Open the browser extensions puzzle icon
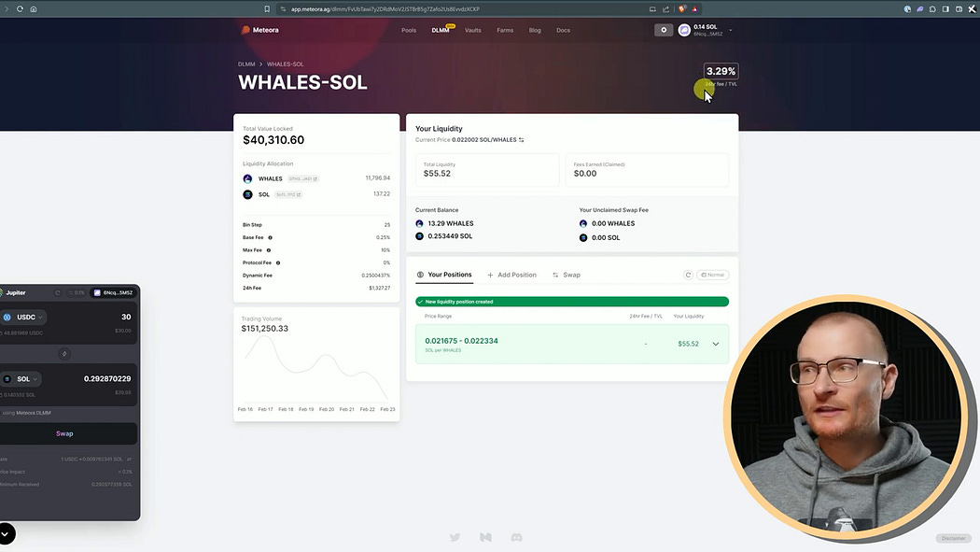 click(932, 8)
